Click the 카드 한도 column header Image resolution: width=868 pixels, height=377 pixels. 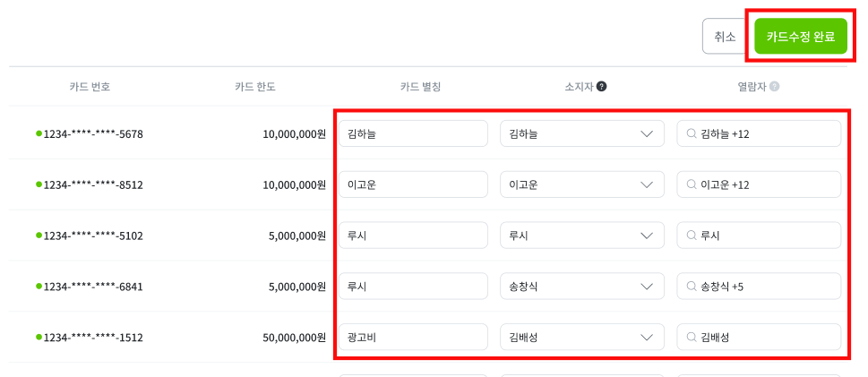tap(254, 87)
